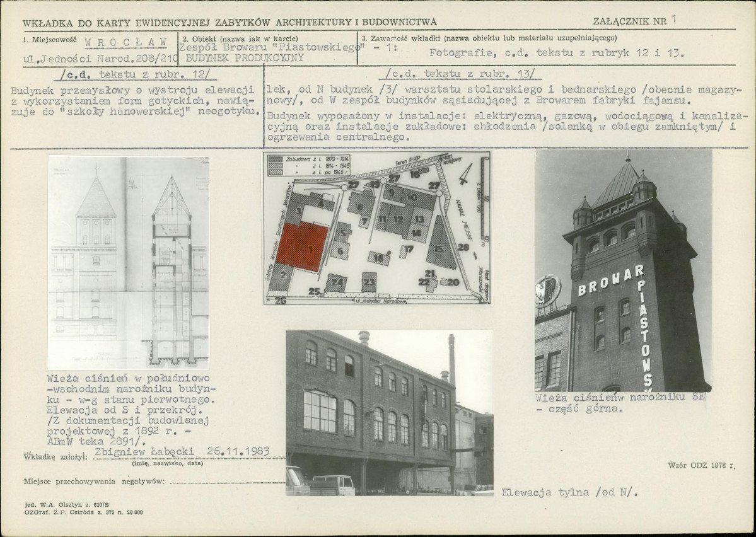Click the caption '- część górna.'
This screenshot has height=537, width=756.
point(579,408)
